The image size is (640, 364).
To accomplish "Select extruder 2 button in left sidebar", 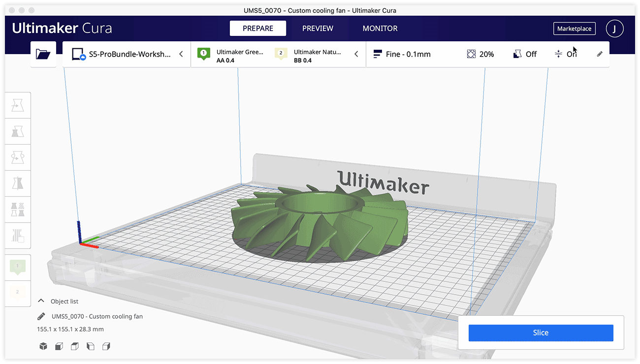I will (18, 293).
